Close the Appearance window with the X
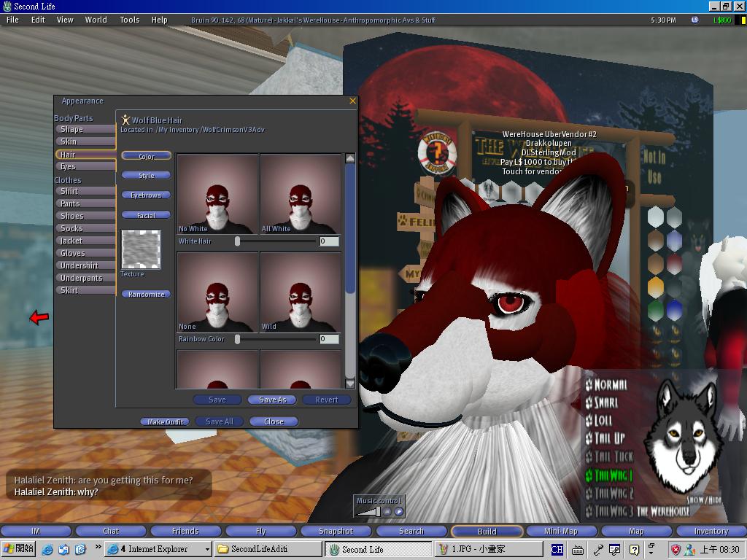Screen dimensions: 747x560 (352, 101)
